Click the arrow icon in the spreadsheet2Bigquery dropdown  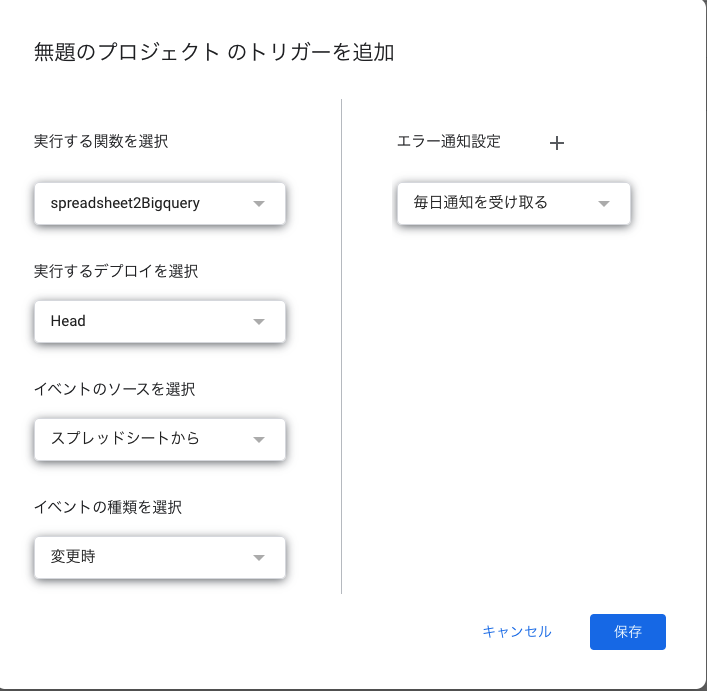tap(259, 204)
